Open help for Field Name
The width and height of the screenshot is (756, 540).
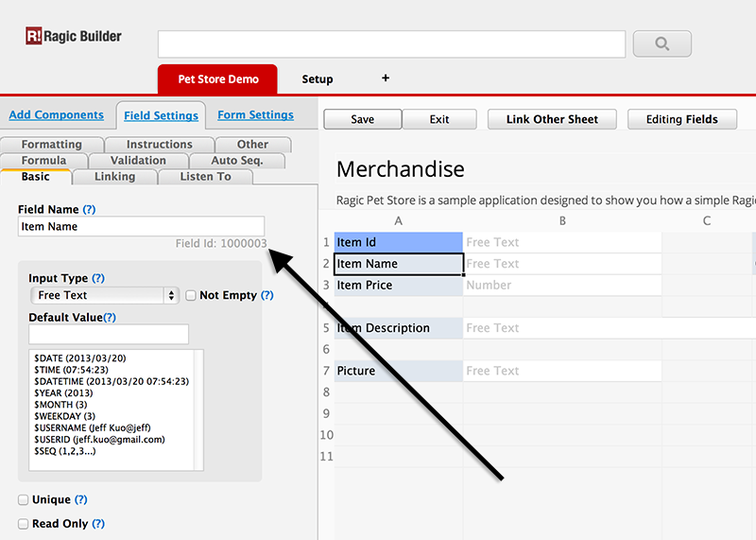coord(89,209)
